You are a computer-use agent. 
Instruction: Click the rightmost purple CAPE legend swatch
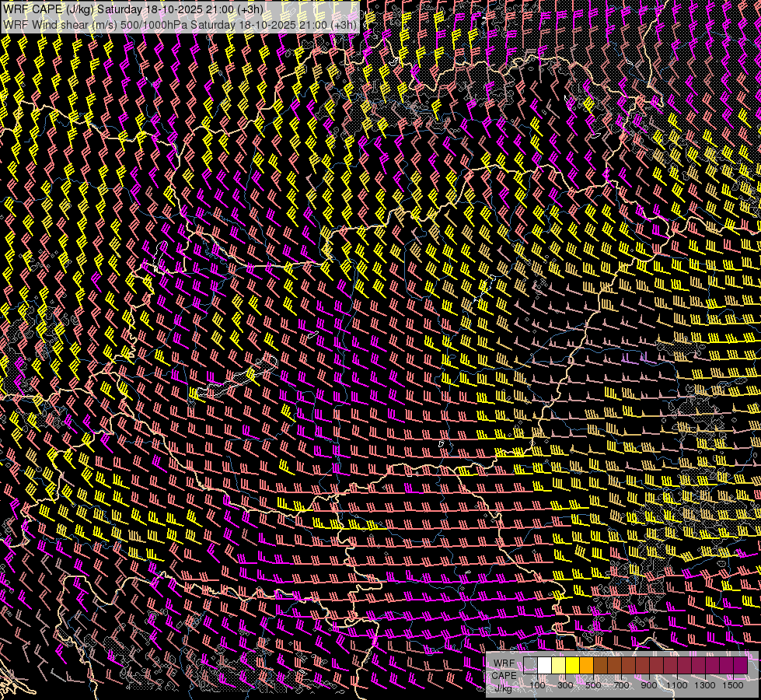click(741, 666)
